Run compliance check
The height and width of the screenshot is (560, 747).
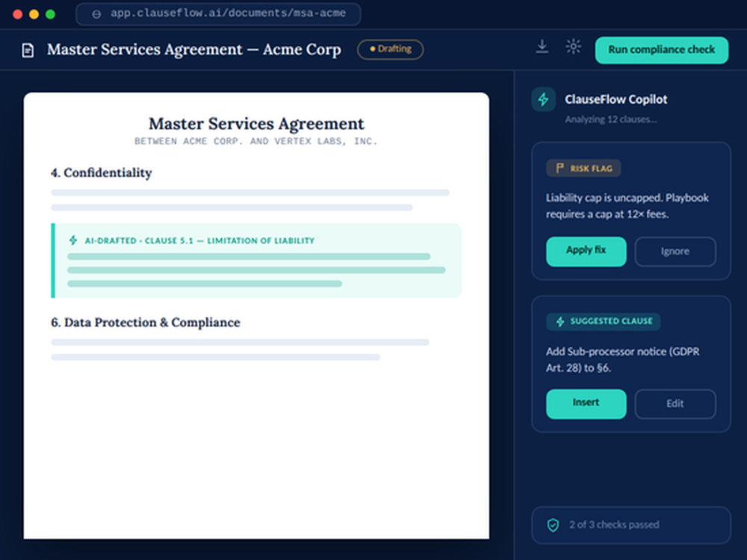661,50
